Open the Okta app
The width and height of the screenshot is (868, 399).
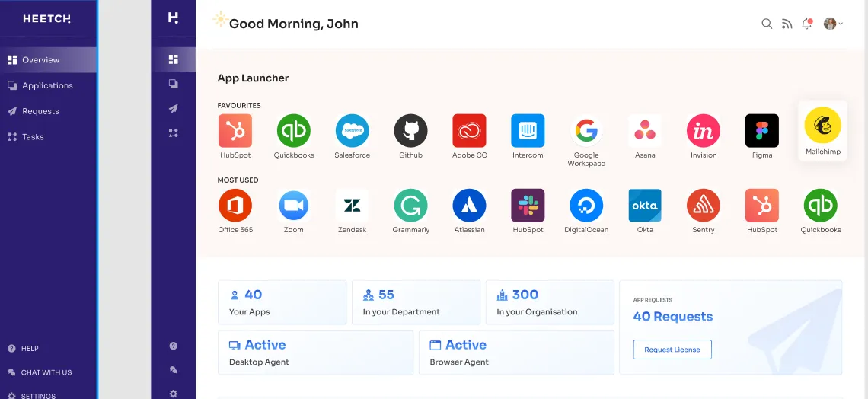click(645, 206)
